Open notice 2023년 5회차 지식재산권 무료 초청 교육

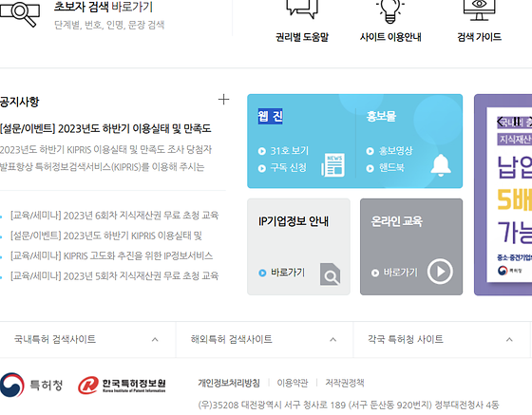[x=114, y=275]
